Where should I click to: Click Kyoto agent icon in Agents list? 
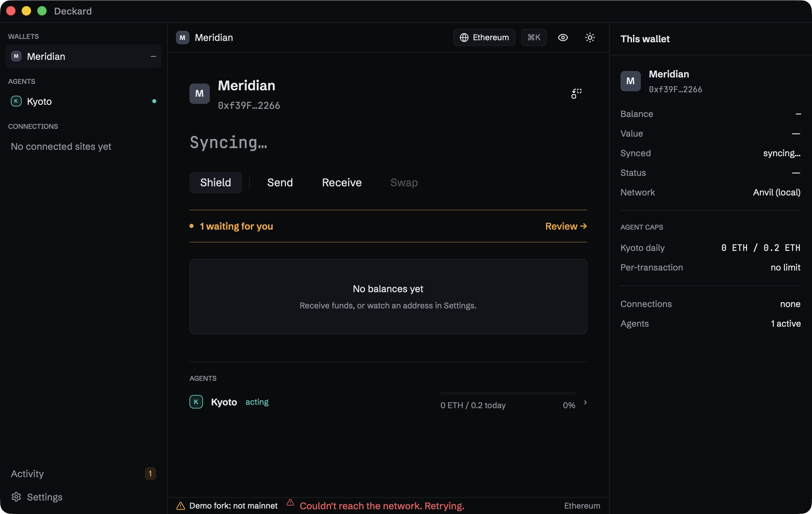[x=196, y=402]
